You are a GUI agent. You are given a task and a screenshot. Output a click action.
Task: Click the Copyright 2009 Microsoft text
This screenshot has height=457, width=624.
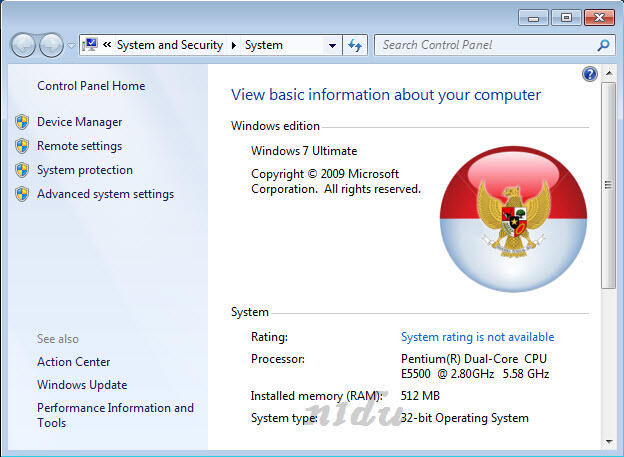[x=336, y=182]
